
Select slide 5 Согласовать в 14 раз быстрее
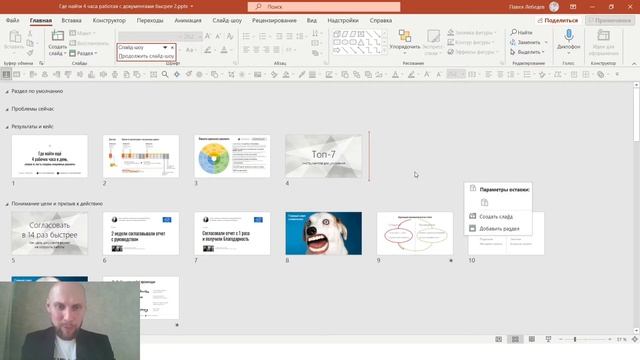[x=50, y=233]
